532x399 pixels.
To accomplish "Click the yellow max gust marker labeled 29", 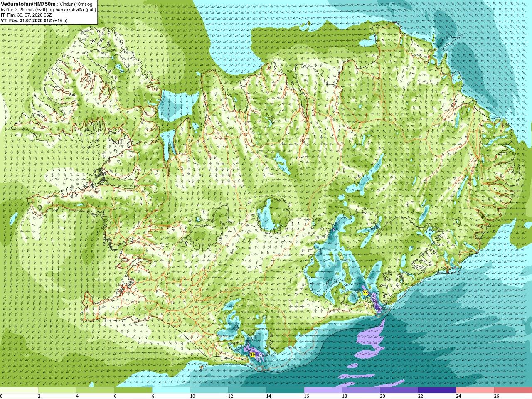I will tap(365, 293).
